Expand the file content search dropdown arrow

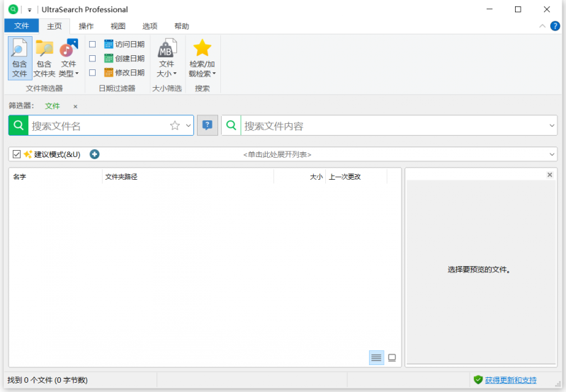[x=552, y=125]
